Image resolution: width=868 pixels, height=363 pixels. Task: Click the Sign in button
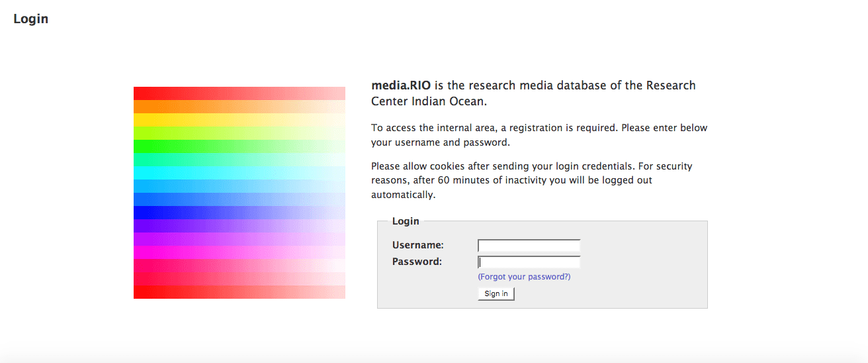click(x=496, y=293)
